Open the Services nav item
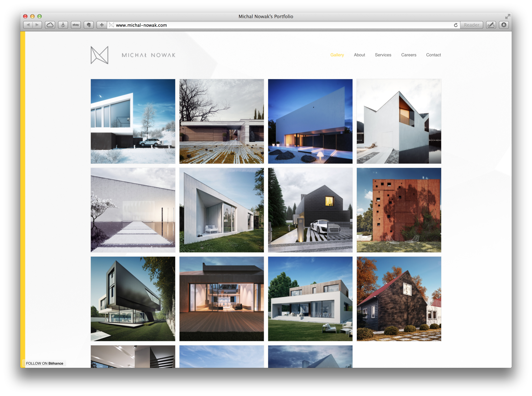532x396 pixels. 383,55
